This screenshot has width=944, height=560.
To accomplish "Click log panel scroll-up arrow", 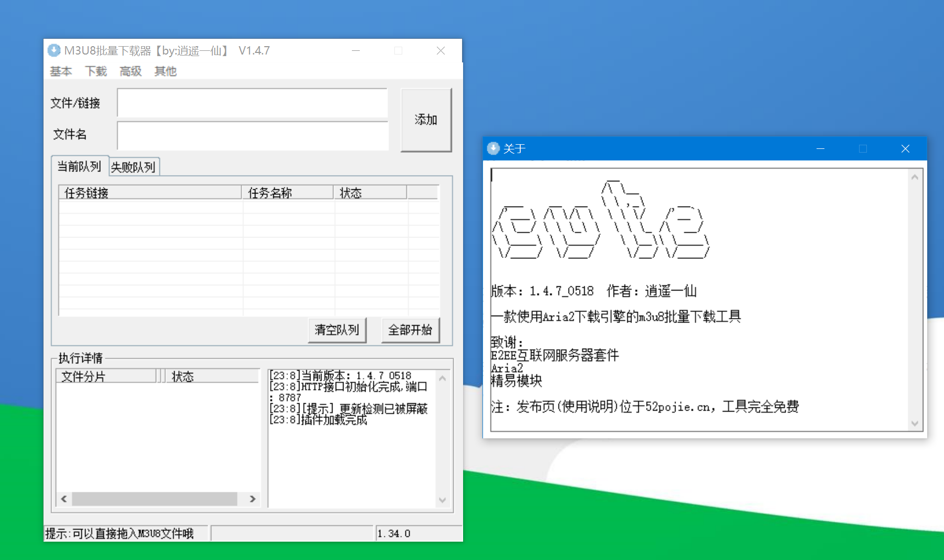I will (x=442, y=378).
